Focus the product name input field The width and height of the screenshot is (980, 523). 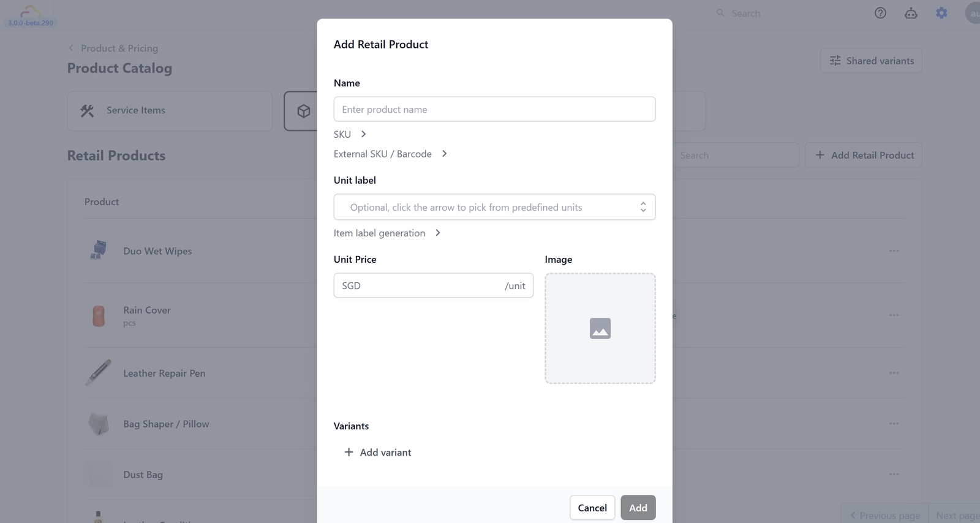pos(494,109)
